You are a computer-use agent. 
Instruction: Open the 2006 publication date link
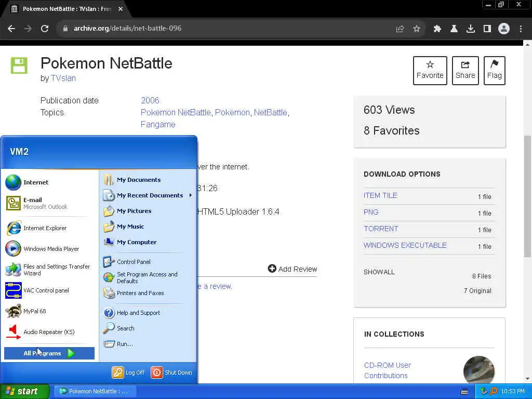(x=150, y=100)
